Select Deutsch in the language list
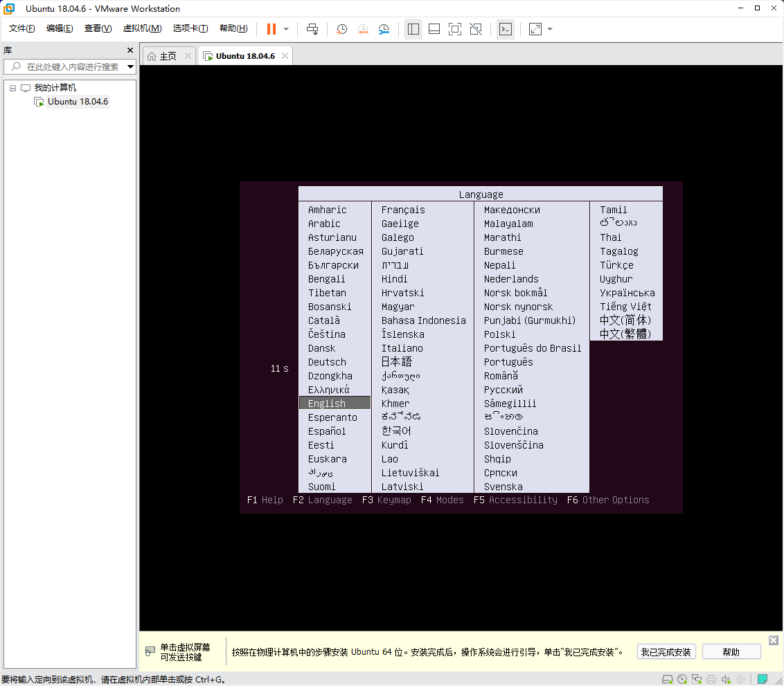 point(327,362)
